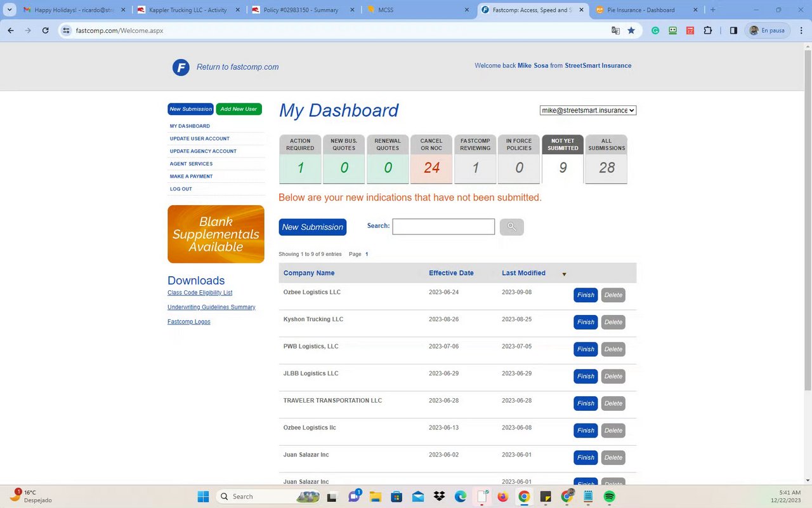
Task: Open Microsoft Store on the taskbar
Action: point(396,497)
